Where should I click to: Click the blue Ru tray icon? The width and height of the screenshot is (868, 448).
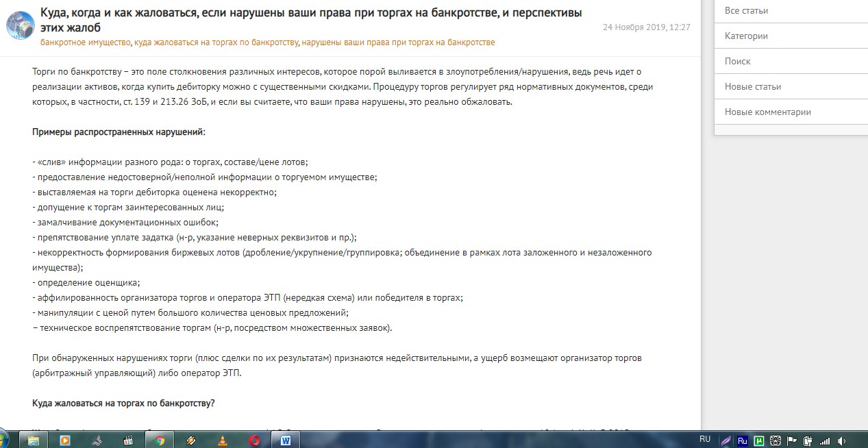tap(743, 441)
